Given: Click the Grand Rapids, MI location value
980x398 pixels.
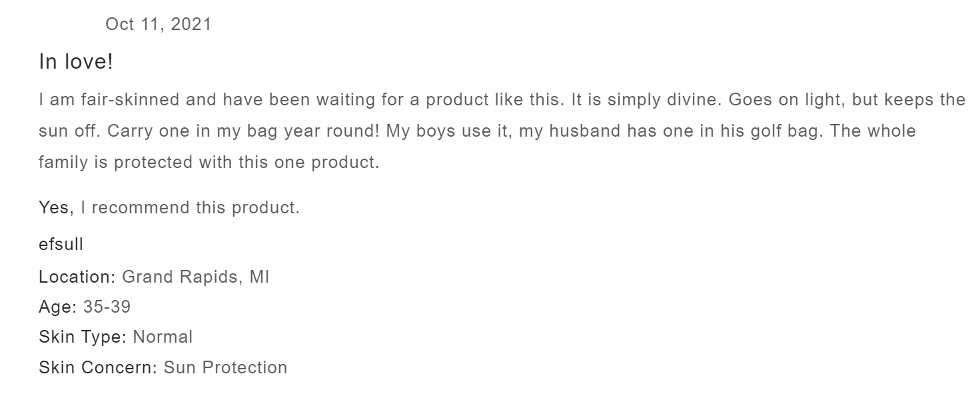Looking at the screenshot, I should [x=195, y=276].
